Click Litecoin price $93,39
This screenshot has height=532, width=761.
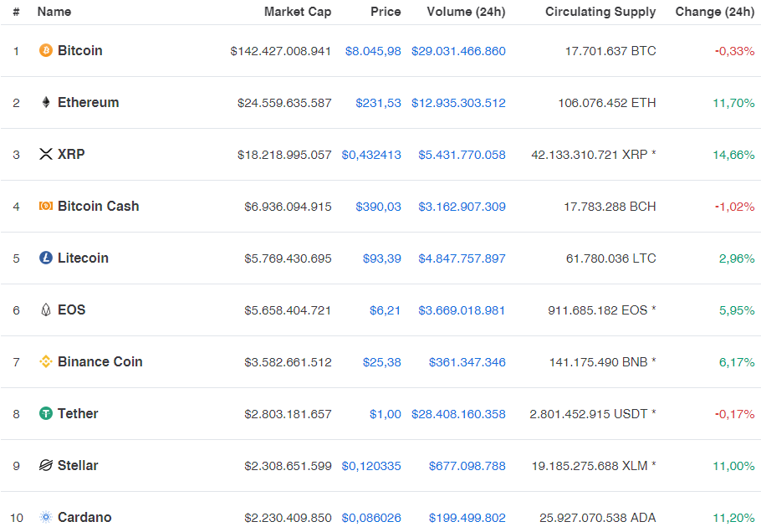coord(382,258)
